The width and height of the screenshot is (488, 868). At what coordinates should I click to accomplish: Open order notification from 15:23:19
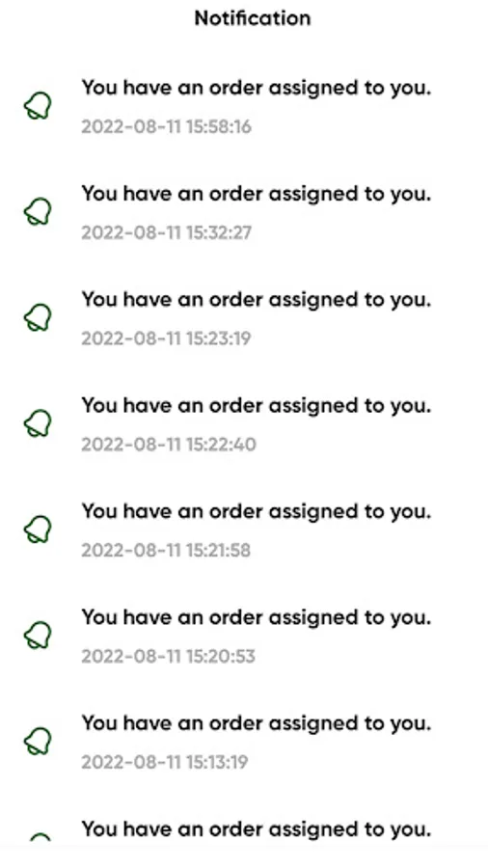(x=244, y=318)
